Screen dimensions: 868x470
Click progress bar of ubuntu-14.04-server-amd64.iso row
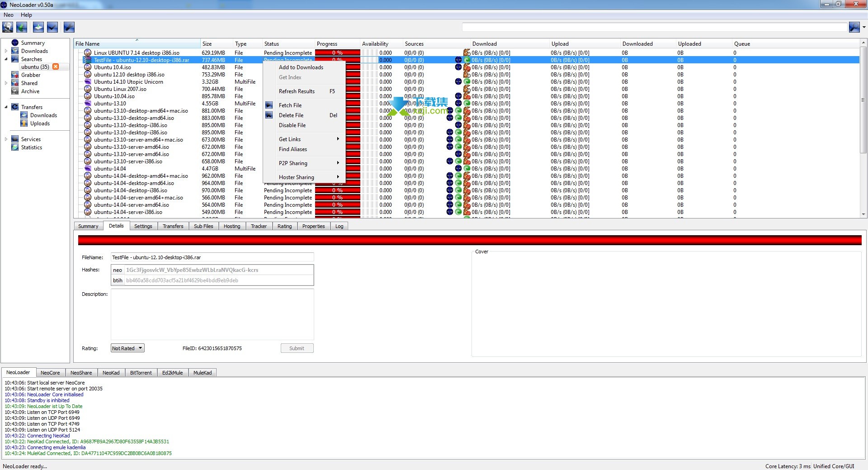tap(337, 205)
